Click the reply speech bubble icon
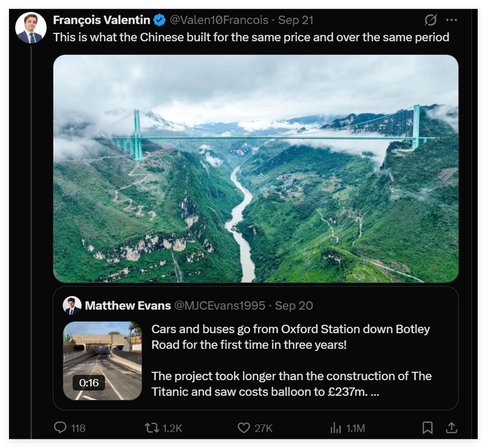This screenshot has width=486, height=448. pos(60,427)
